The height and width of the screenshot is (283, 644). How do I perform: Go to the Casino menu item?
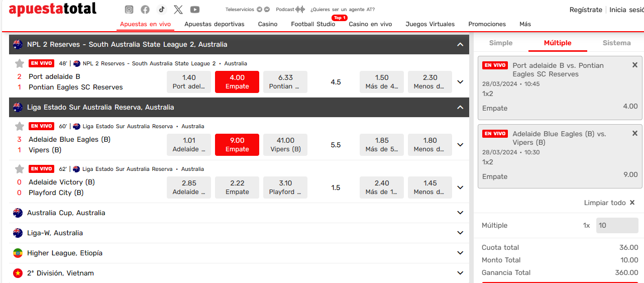(x=268, y=24)
